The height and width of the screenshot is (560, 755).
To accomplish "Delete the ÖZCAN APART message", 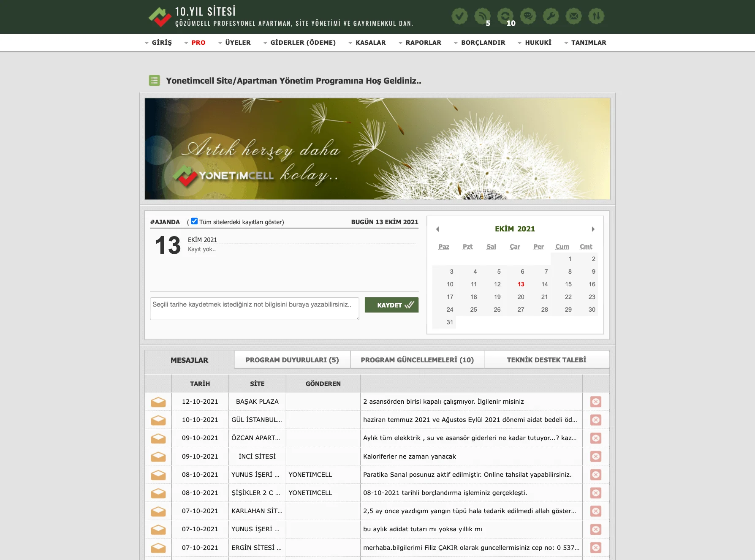I will click(596, 438).
